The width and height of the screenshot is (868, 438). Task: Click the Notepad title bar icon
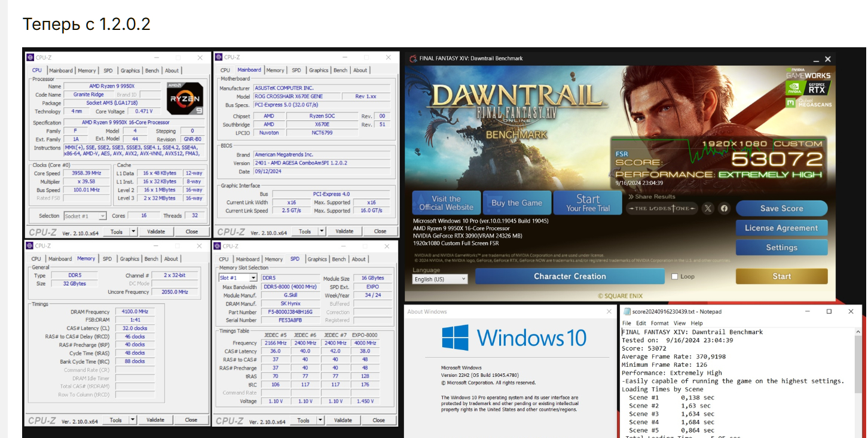click(x=626, y=312)
